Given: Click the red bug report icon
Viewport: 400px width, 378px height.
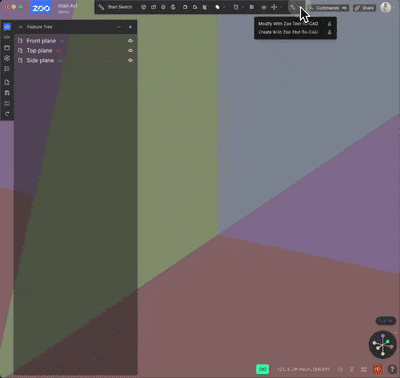Looking at the screenshot, I should click(378, 369).
